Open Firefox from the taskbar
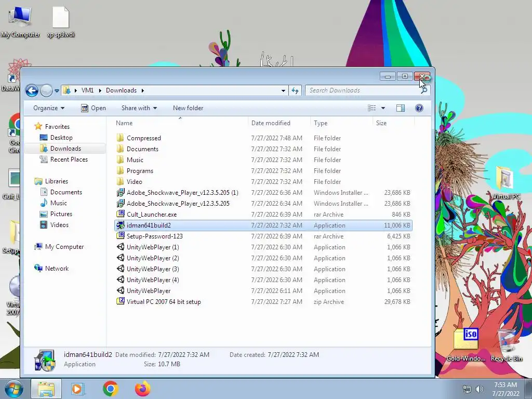 click(x=142, y=389)
